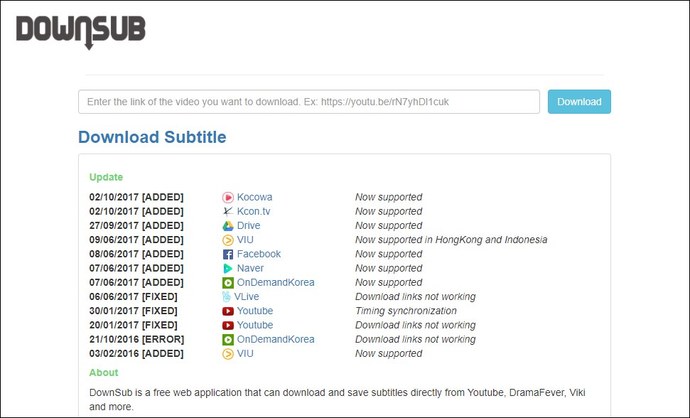Image resolution: width=690 pixels, height=418 pixels.
Task: Click "Now supported" on the Drive row
Action: [389, 226]
